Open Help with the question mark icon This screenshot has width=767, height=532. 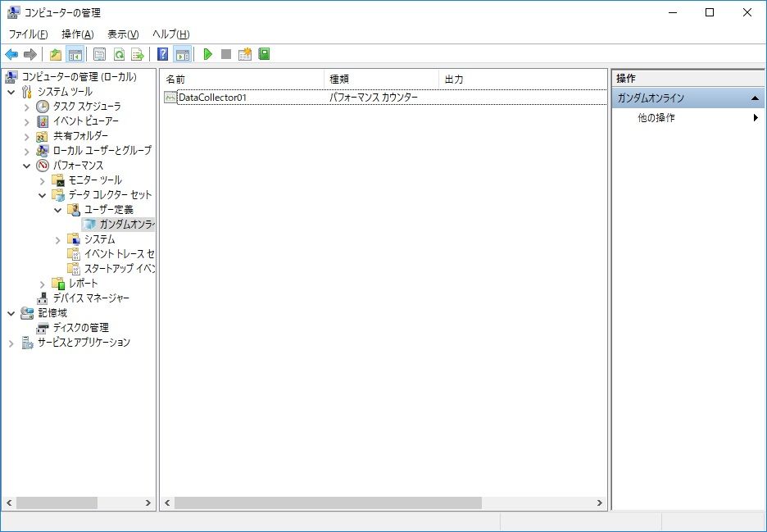163,54
